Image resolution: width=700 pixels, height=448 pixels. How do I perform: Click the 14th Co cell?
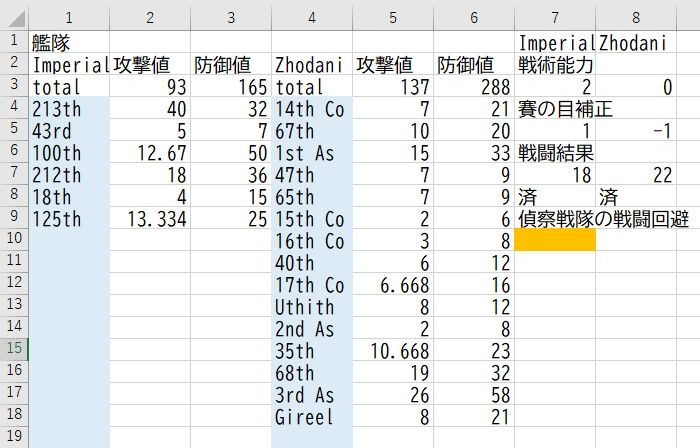[312, 108]
